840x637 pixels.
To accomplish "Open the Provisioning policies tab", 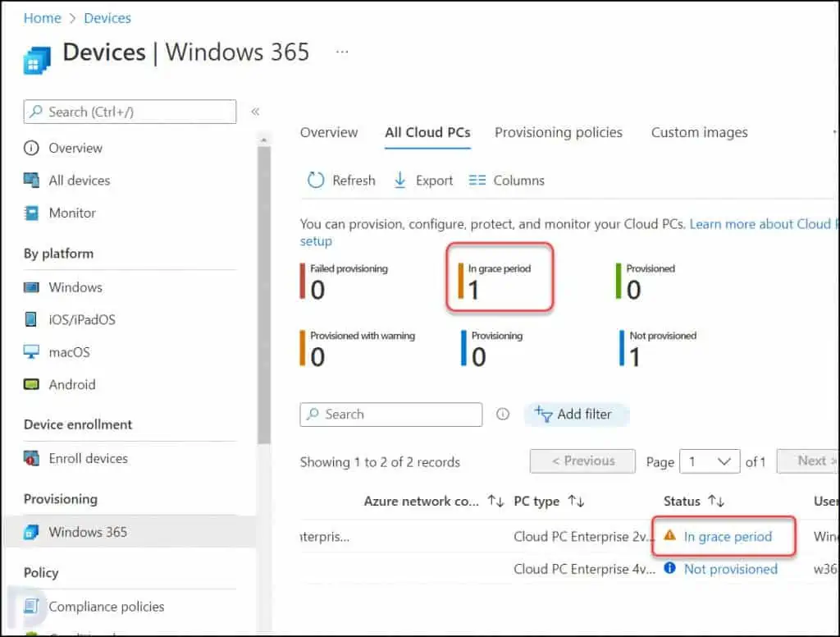I will click(558, 132).
